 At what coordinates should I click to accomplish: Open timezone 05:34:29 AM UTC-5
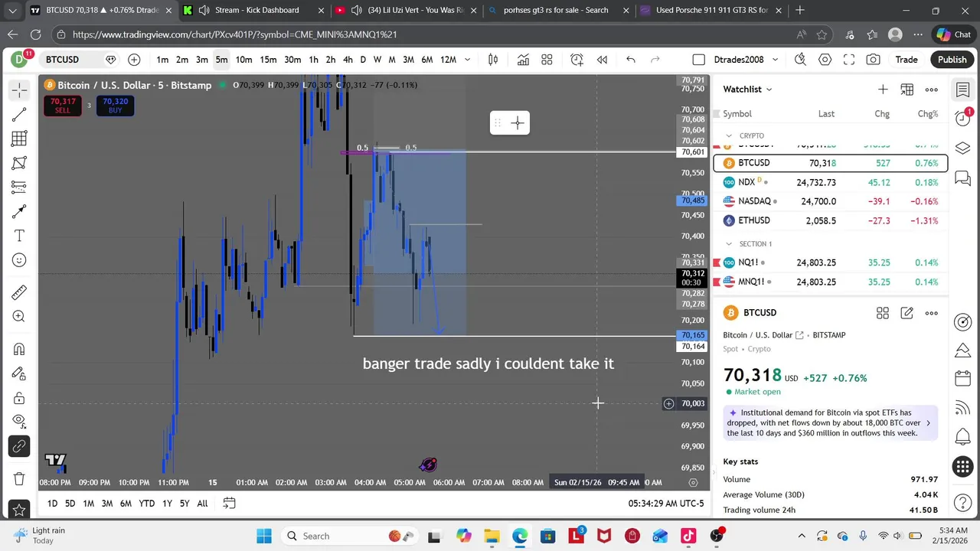666,504
